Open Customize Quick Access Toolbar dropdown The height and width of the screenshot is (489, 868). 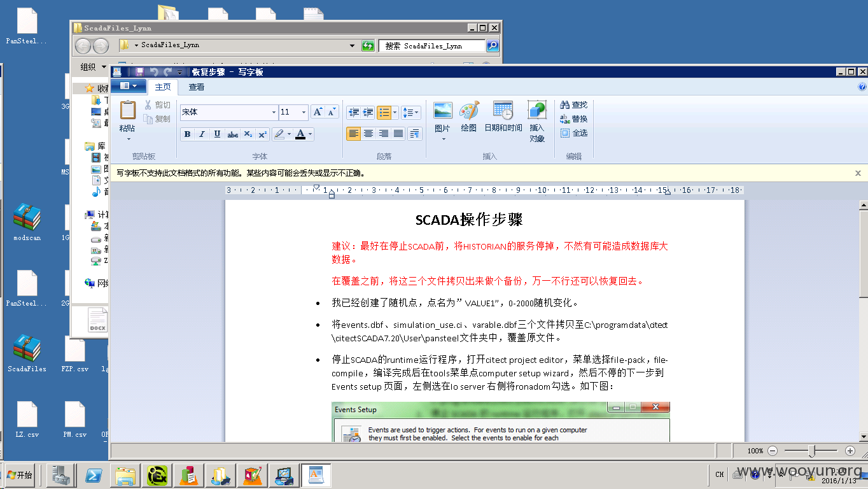180,73
